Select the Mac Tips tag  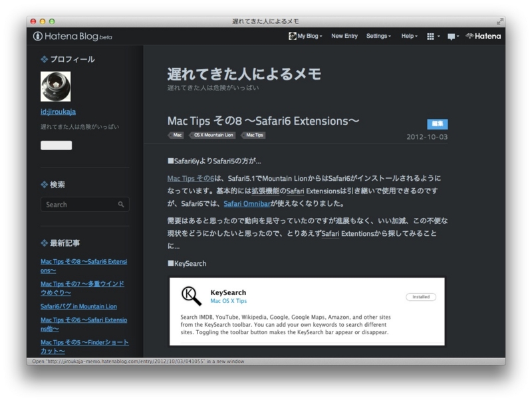254,135
